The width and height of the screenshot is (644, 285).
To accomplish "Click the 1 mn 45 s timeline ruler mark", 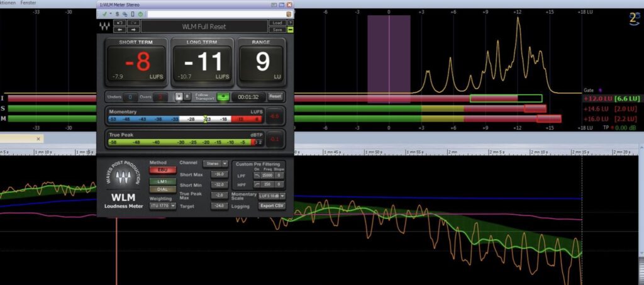I will (331, 152).
